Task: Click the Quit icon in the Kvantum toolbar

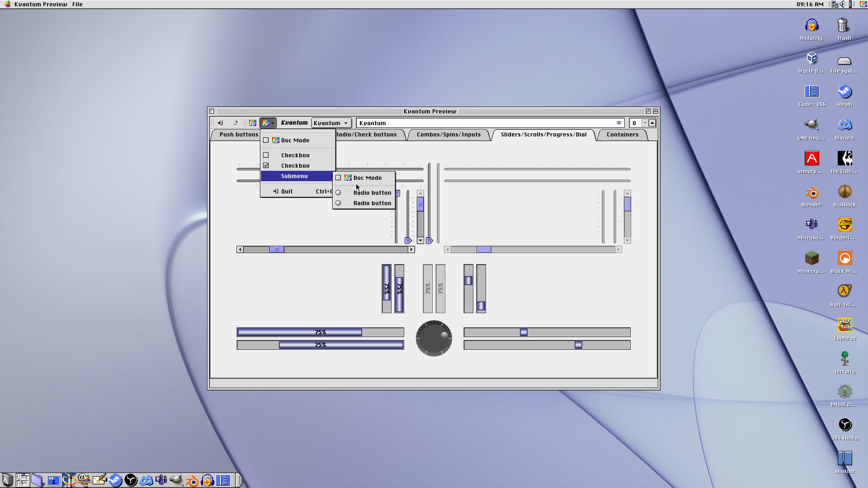Action: click(x=220, y=123)
